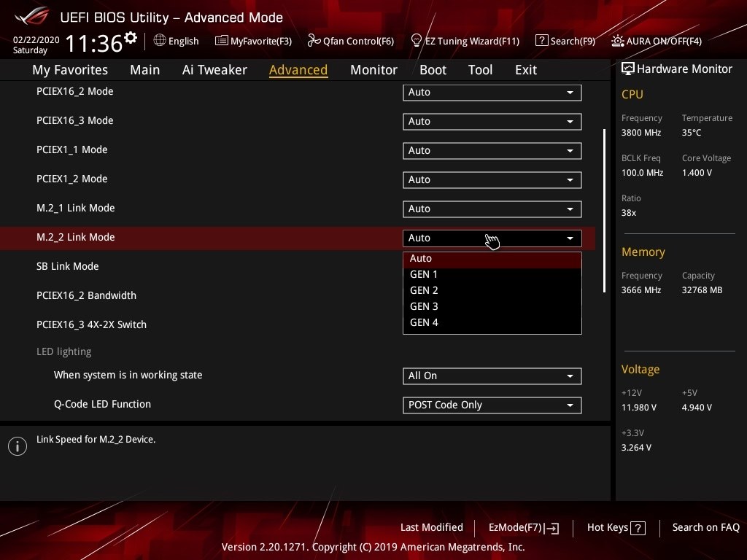The image size is (747, 560).
Task: Click Search on FAQ
Action: (705, 528)
